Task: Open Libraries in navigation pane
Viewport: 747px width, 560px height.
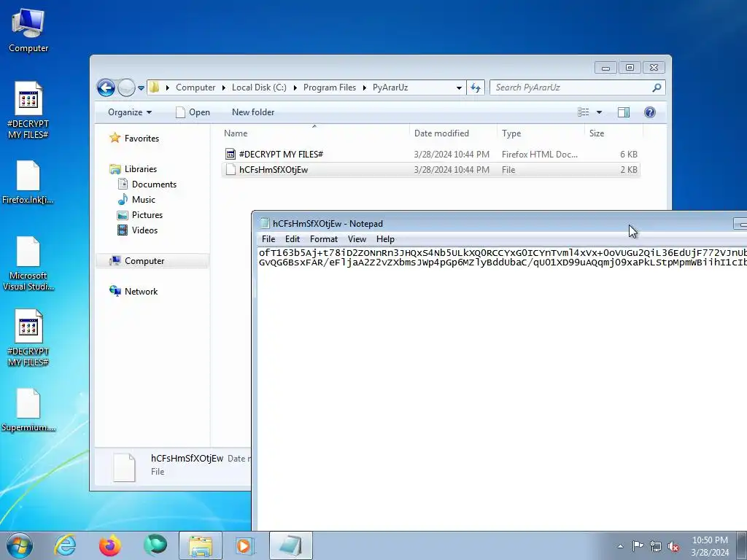Action: [x=133, y=169]
